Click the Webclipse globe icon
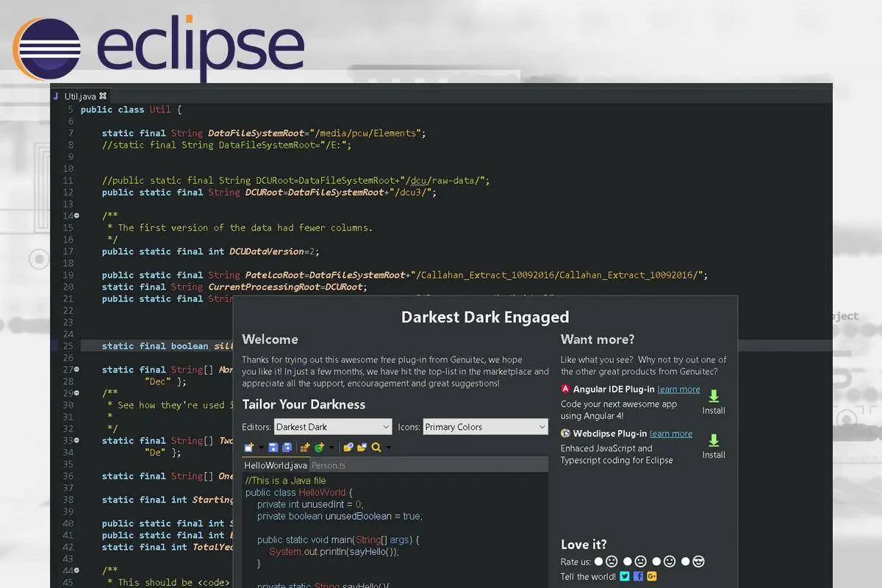Image resolution: width=882 pixels, height=588 pixels. pos(565,434)
